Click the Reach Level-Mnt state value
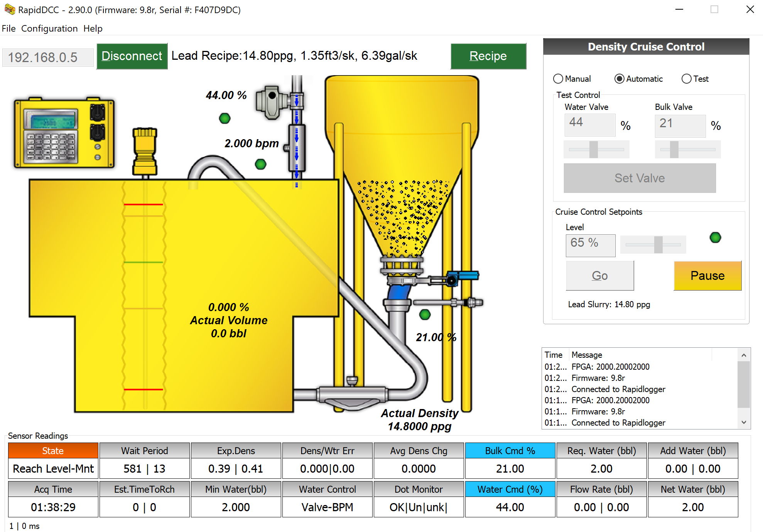This screenshot has height=532, width=763. pyautogui.click(x=53, y=469)
